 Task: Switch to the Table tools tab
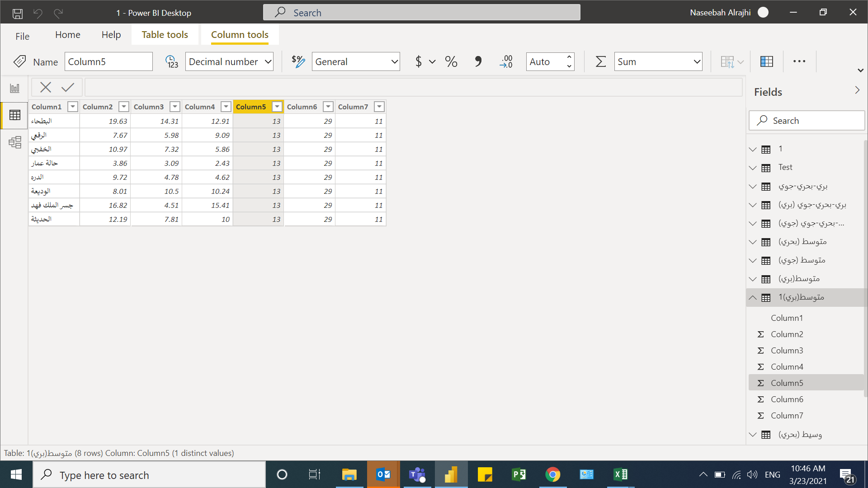coord(165,35)
